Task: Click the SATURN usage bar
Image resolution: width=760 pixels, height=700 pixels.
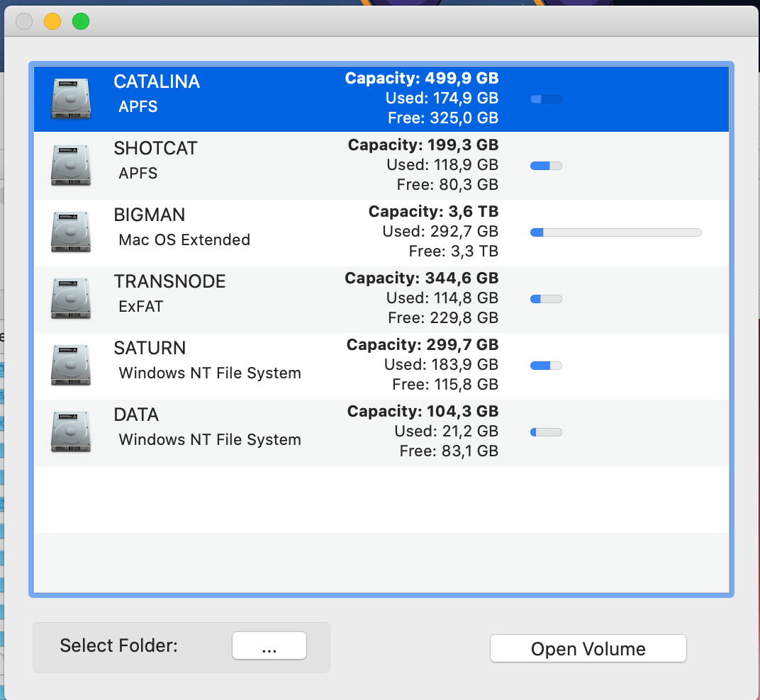Action: point(546,366)
